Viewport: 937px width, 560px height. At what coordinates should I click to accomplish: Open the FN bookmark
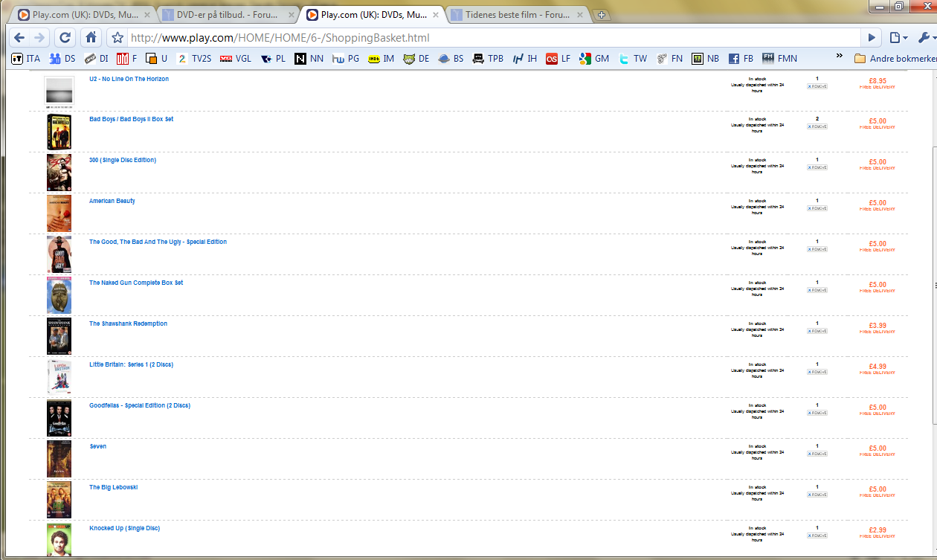(670, 58)
